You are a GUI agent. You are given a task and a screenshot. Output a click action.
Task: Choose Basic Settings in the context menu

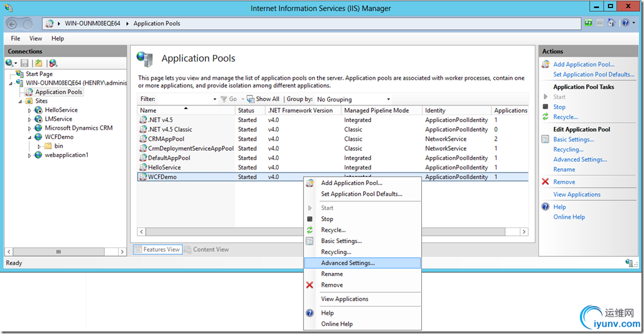[x=362, y=241]
